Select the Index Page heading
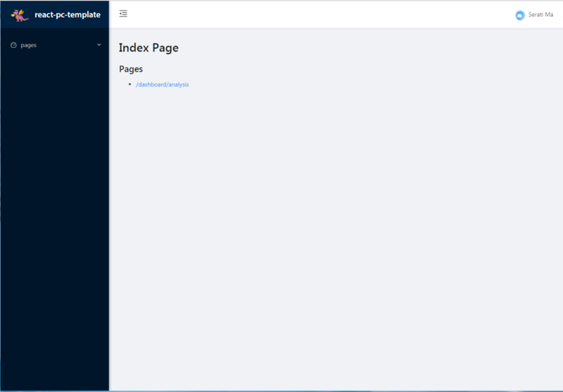The image size is (563, 392). (x=148, y=48)
